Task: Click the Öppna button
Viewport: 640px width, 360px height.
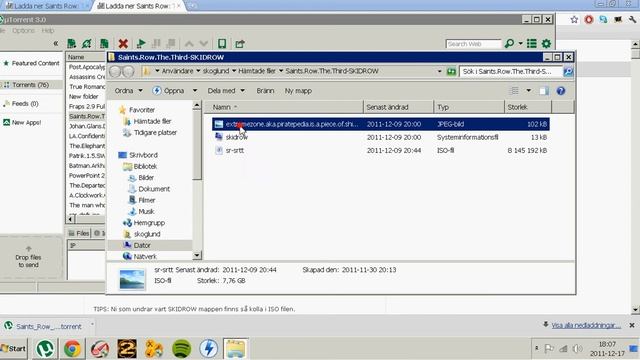Action: coord(168,91)
